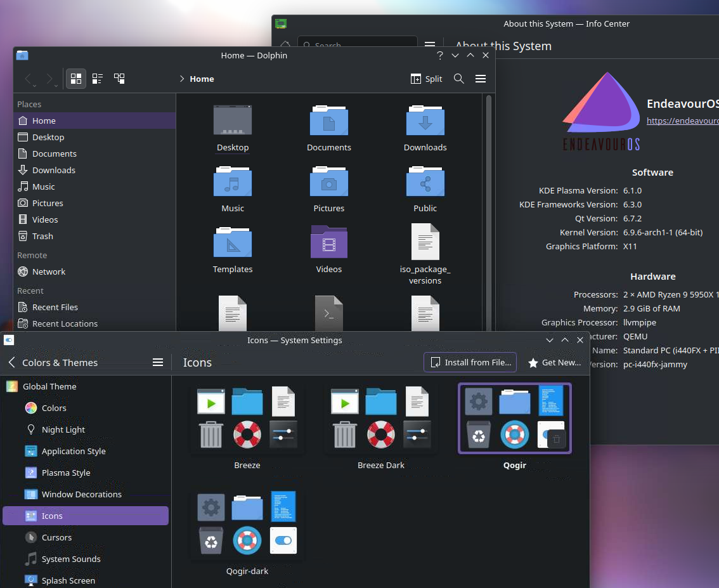Open Plasma Style settings page
Screen dimensions: 719x588
[x=86, y=473]
